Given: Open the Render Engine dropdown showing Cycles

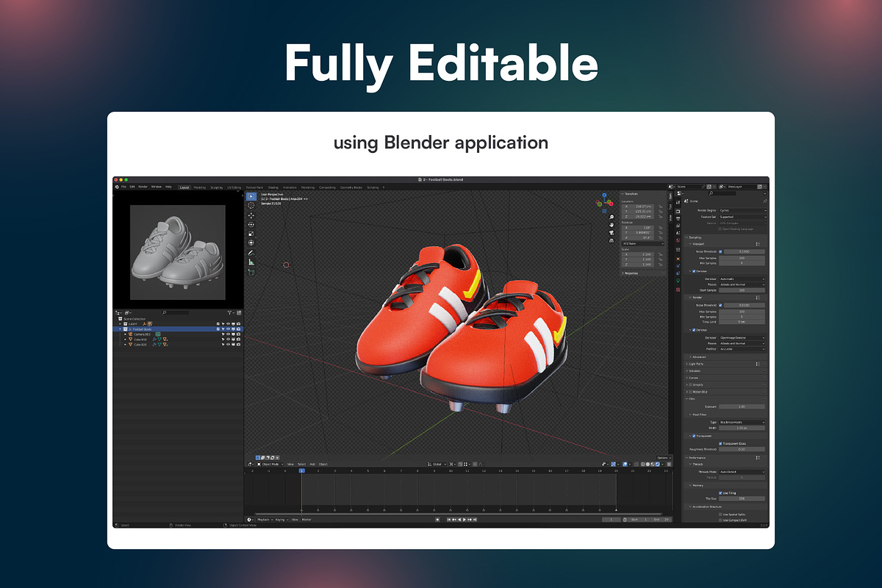Looking at the screenshot, I should [x=742, y=210].
